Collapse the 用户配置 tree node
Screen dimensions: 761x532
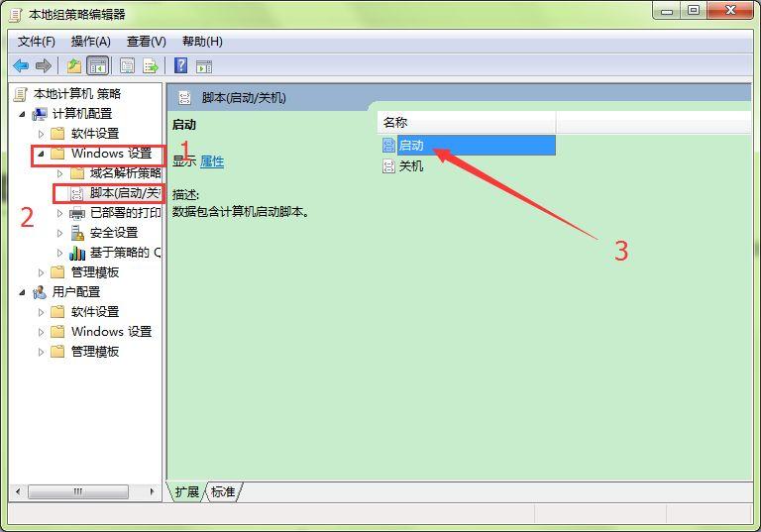coord(22,292)
